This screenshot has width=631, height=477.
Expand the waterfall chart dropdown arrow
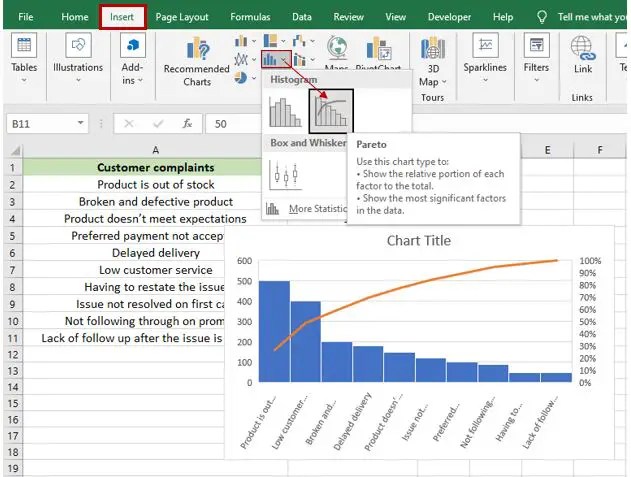[x=312, y=41]
